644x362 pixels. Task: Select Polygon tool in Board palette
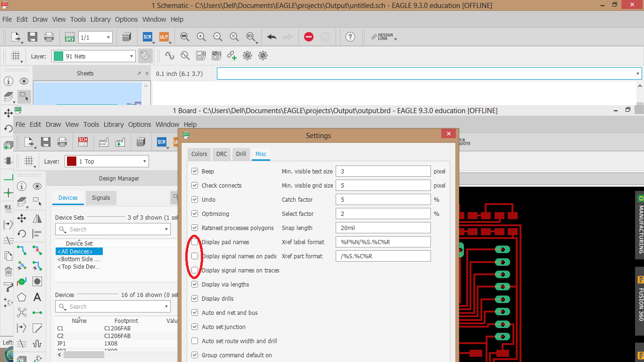tap(22, 297)
